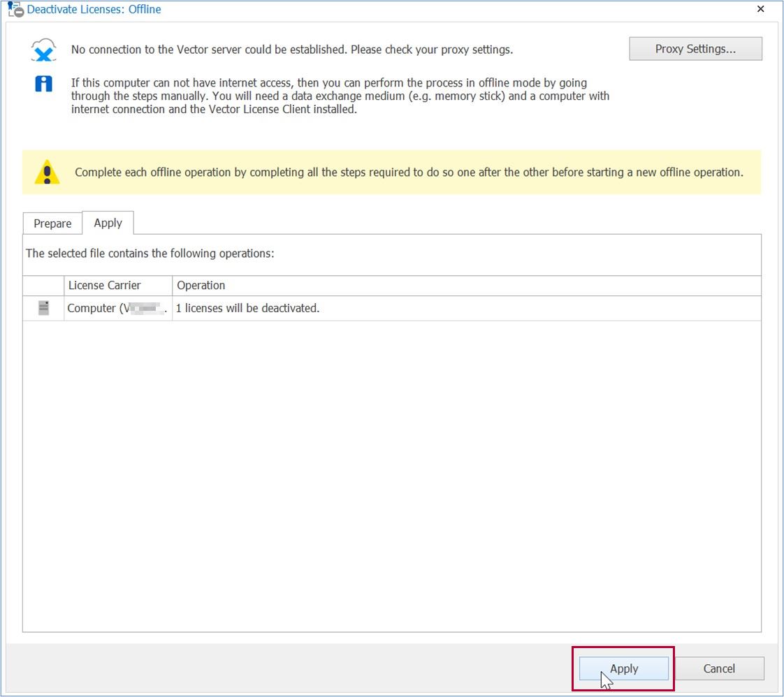Viewport: 784px width, 697px height.
Task: Click the "No connection to the Vector server" message
Action: pyautogui.click(x=291, y=50)
